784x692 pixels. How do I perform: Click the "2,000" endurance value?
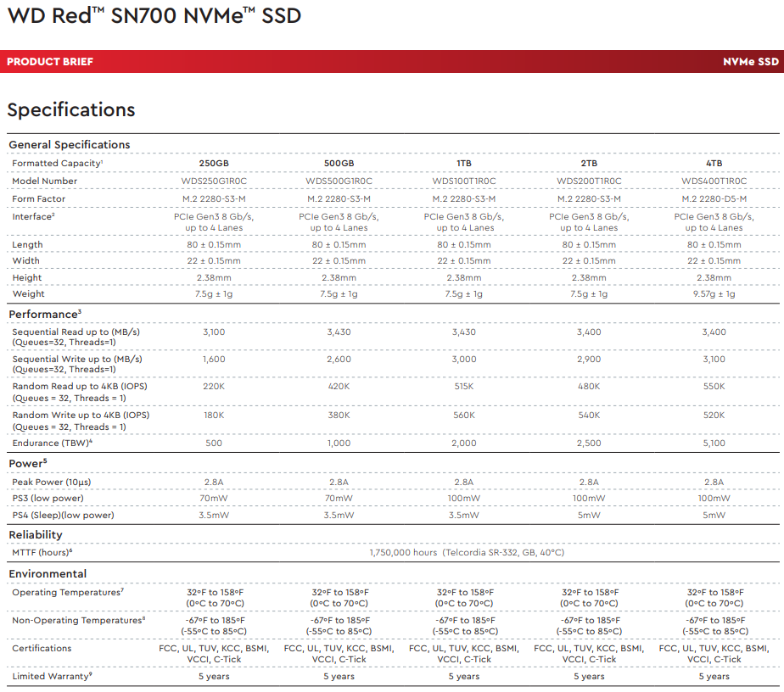click(464, 444)
